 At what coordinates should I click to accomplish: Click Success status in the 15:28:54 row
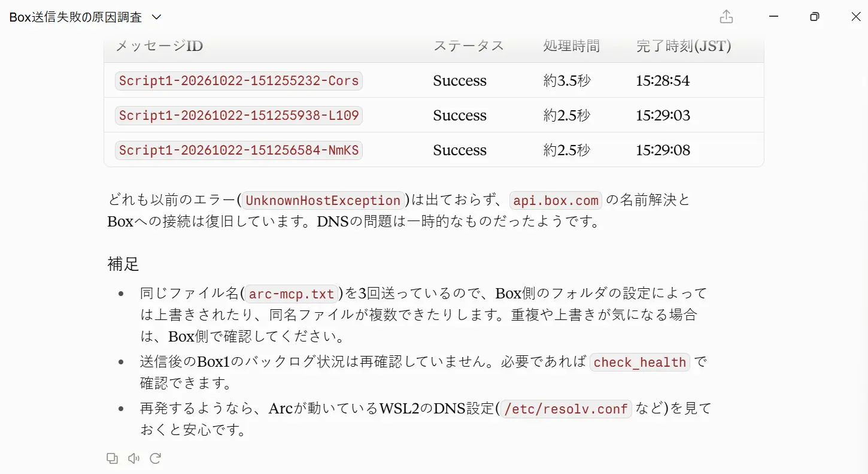pyautogui.click(x=460, y=81)
